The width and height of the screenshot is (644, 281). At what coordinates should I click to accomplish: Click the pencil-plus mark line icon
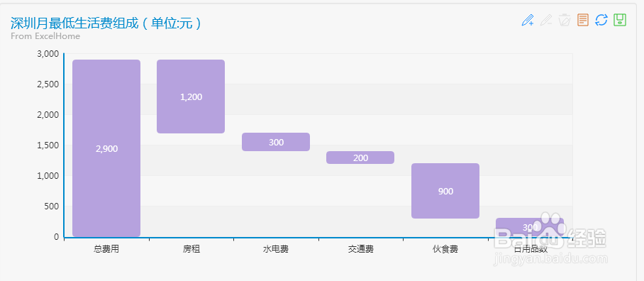coord(528,20)
